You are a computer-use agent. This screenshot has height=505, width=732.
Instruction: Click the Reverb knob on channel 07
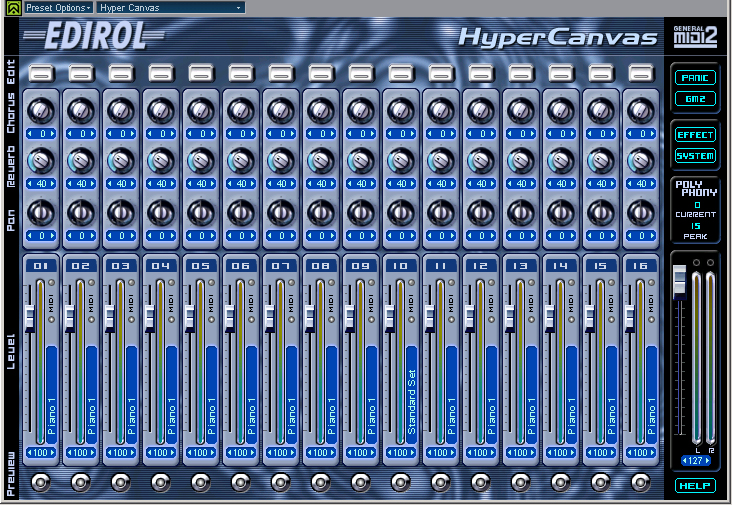tap(281, 161)
